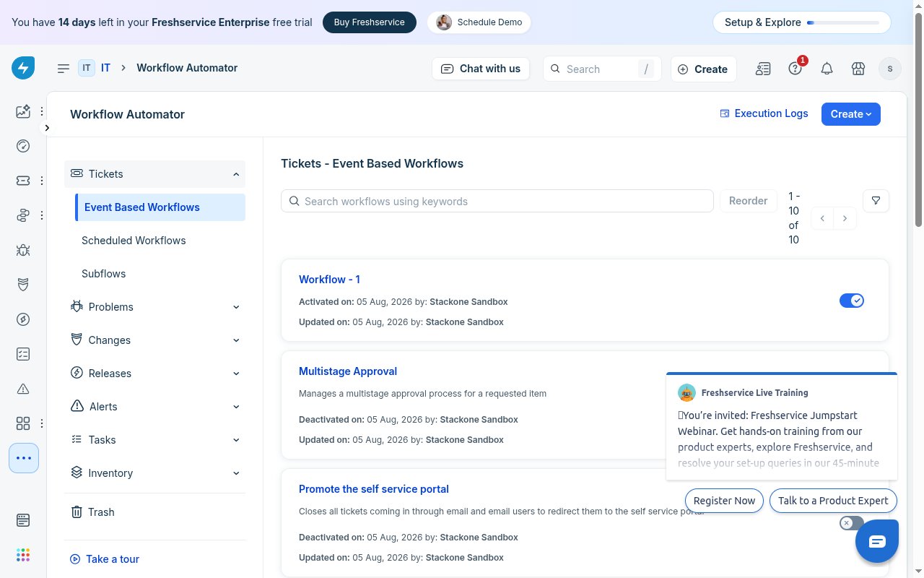Click IT link in breadcrumb
Screen dimensions: 924x578
coord(105,68)
